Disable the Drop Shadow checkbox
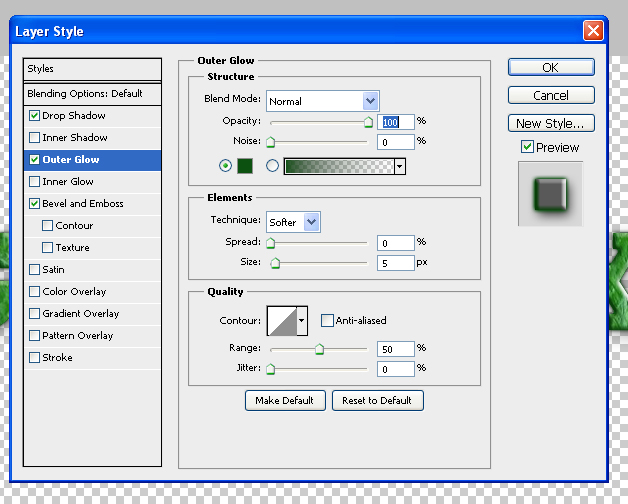Viewport: 628px width, 504px height. click(x=35, y=116)
